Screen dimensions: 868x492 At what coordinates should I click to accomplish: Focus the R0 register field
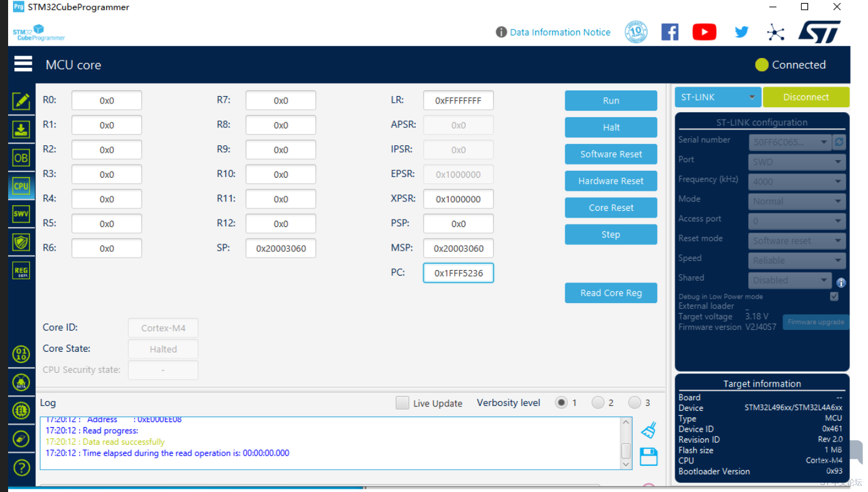[107, 100]
